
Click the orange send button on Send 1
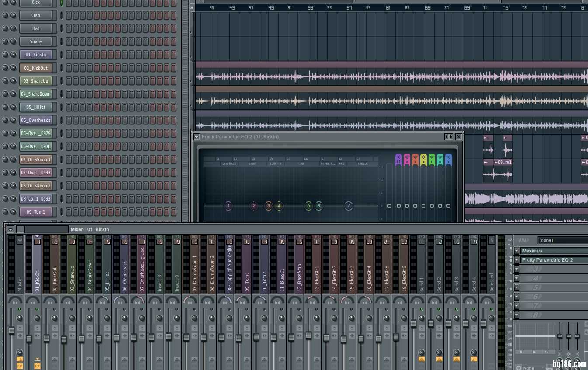click(x=422, y=359)
